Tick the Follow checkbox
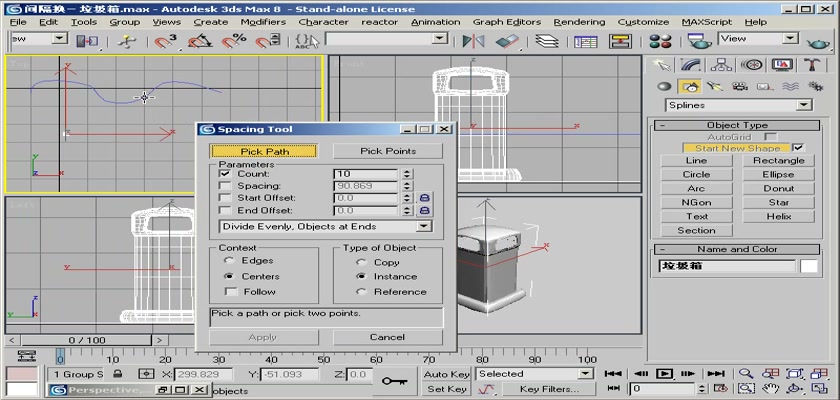The height and width of the screenshot is (400, 840). [231, 292]
